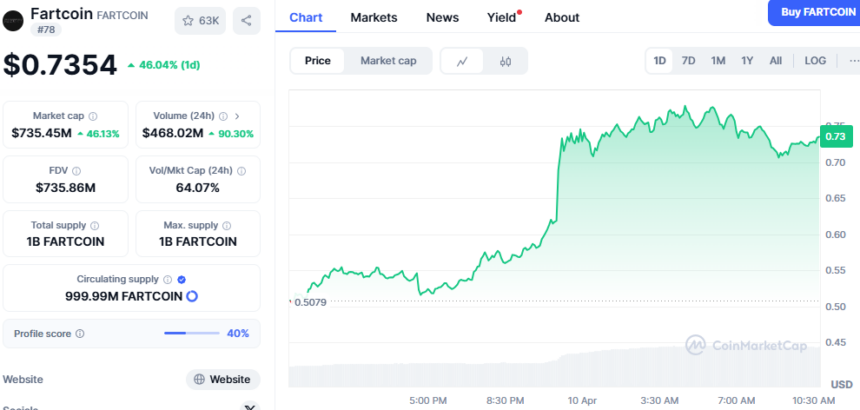This screenshot has height=410, width=860.
Task: Click Total supply info icon
Action: [95, 226]
